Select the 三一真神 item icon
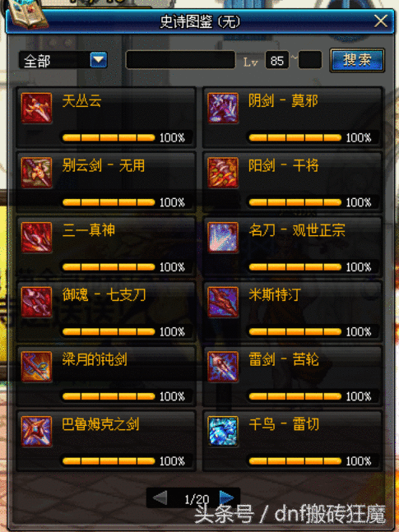This screenshot has width=399, height=532. 36,238
